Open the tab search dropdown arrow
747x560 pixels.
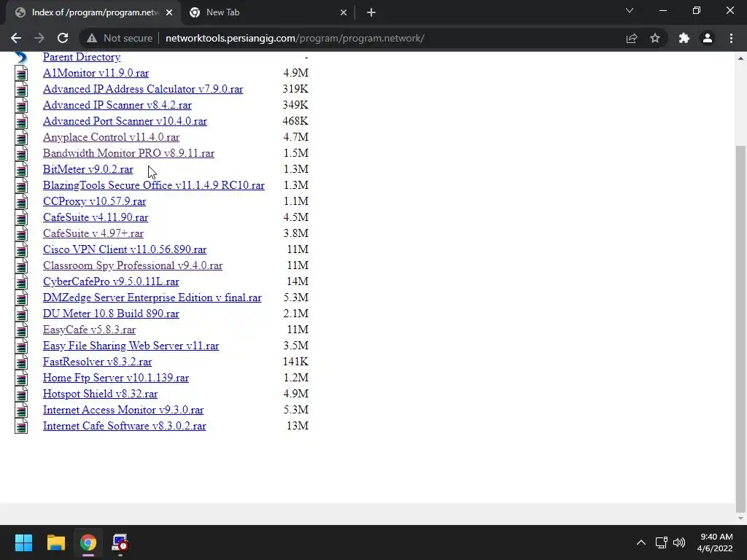(630, 10)
